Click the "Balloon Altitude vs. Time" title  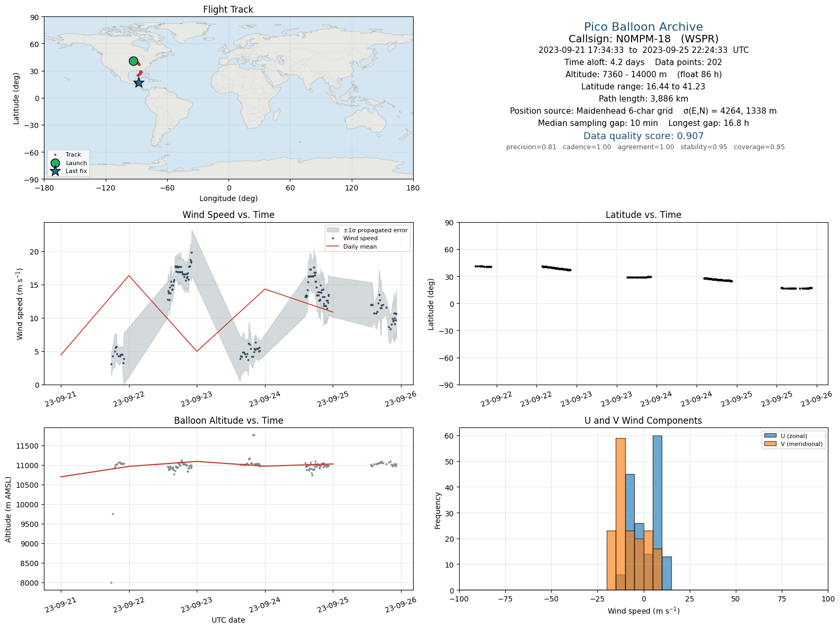click(x=228, y=421)
